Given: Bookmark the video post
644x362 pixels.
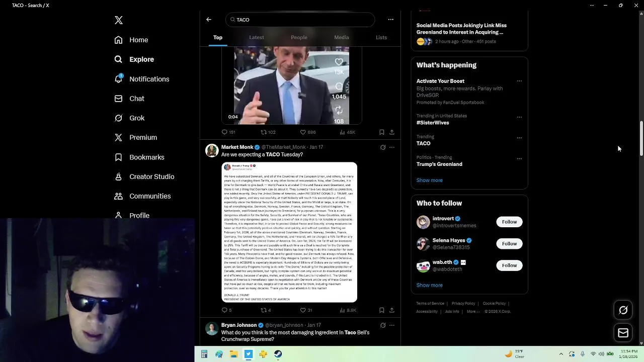Looking at the screenshot, I should pyautogui.click(x=381, y=132).
